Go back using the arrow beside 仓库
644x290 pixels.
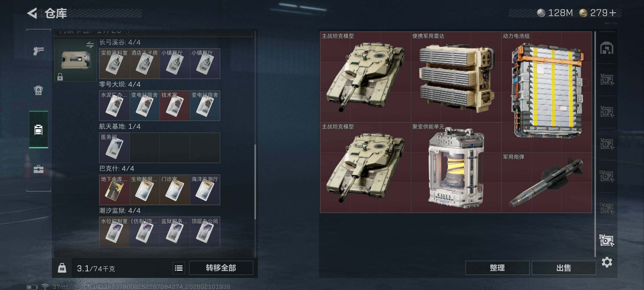[x=32, y=13]
